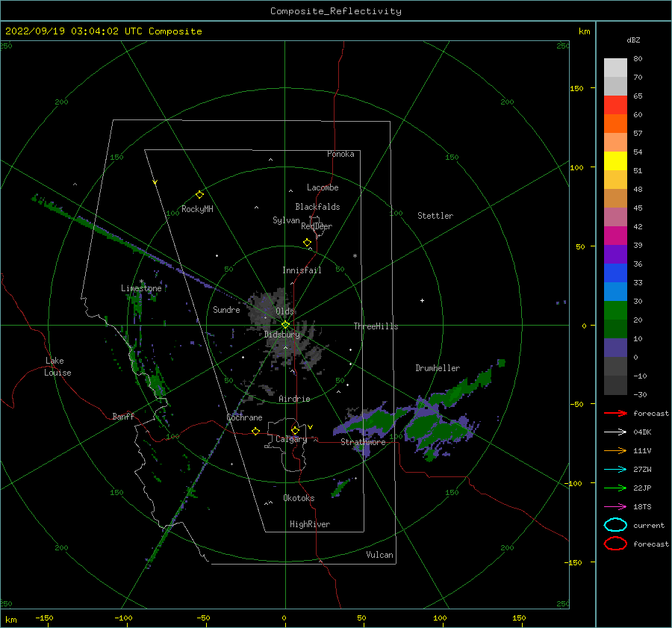This screenshot has height=628, width=672.
Task: Click the Innisfail label
Action: pyautogui.click(x=302, y=270)
